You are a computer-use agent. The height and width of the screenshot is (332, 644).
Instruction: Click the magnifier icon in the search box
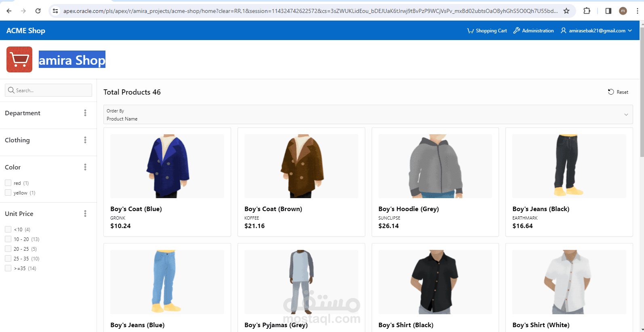pyautogui.click(x=11, y=90)
